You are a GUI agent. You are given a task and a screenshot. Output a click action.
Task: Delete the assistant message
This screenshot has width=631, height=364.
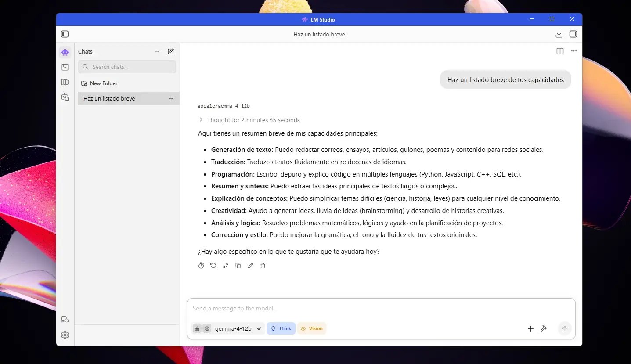263,266
